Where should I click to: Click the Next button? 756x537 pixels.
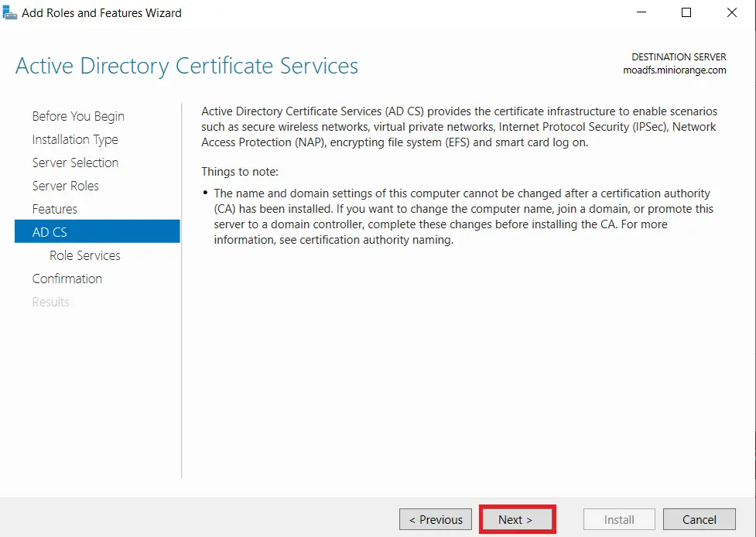(517, 519)
